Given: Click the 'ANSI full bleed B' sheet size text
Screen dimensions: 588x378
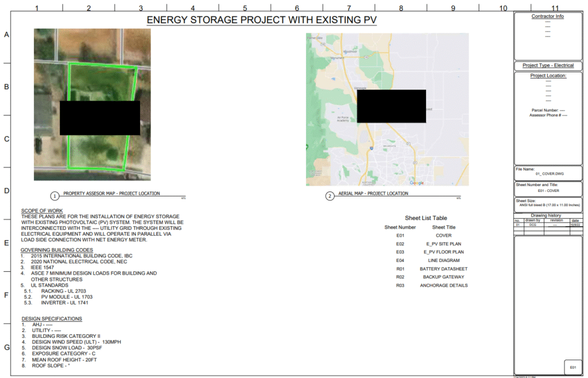Looking at the screenshot, I should coord(550,205).
